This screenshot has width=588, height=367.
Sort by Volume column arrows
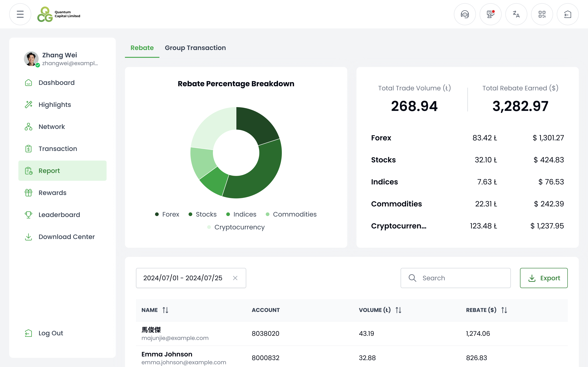coord(399,310)
